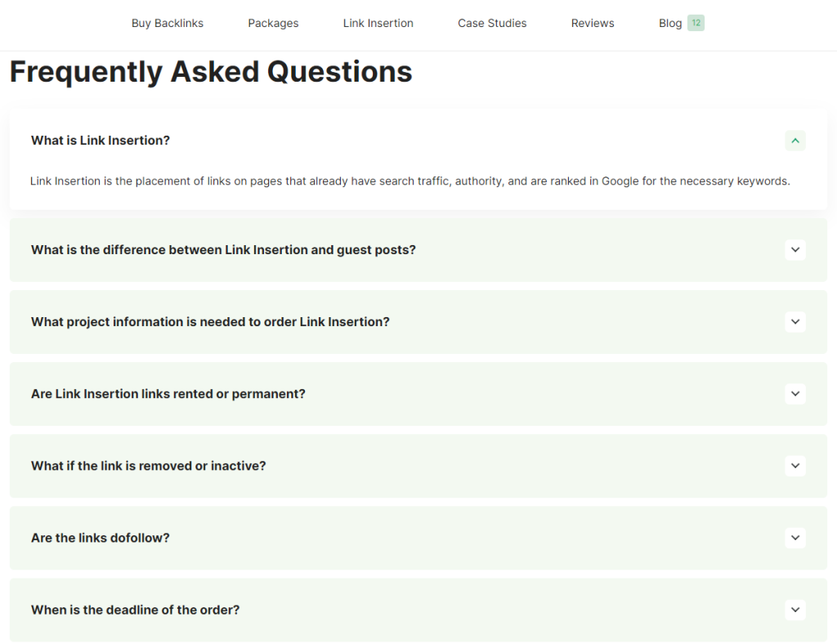
Task: Open the Blog navigation link
Action: click(670, 23)
